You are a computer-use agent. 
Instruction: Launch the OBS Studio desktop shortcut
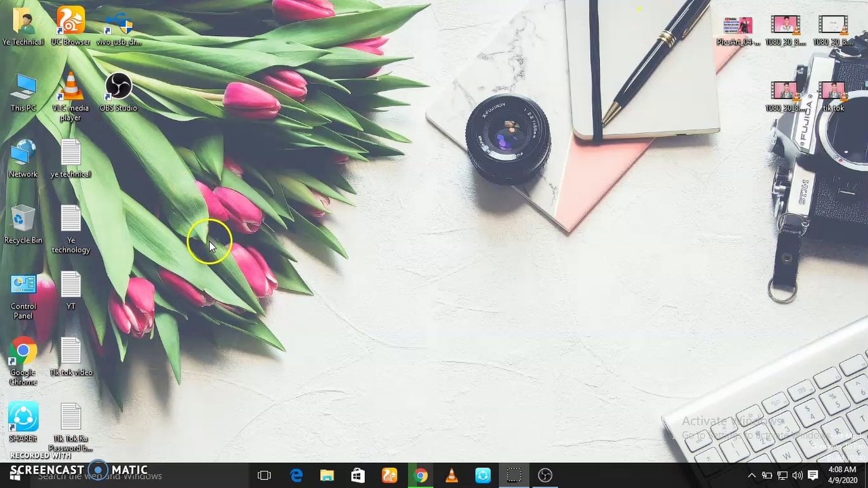click(119, 93)
